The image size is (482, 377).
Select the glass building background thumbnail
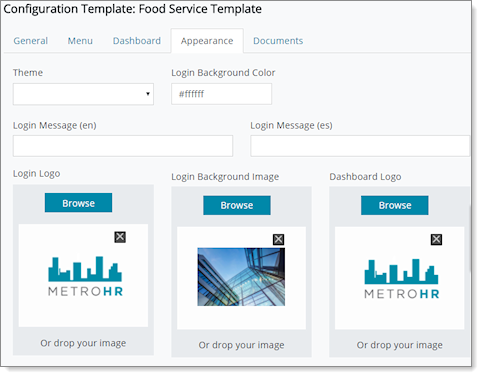point(241,277)
